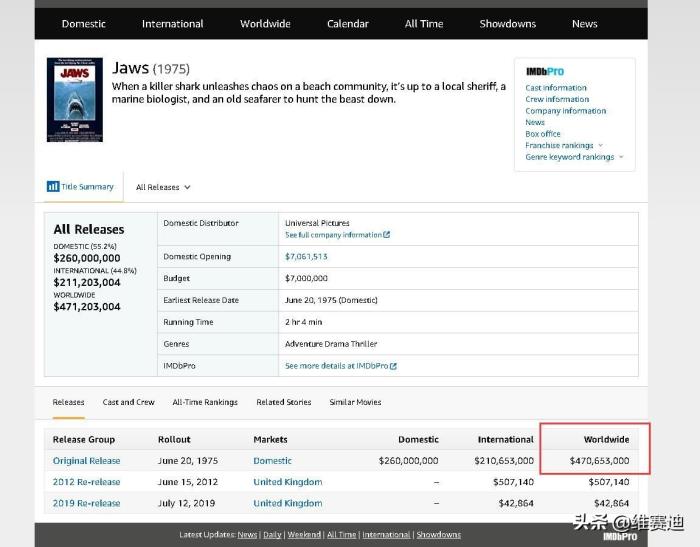Click the Title Summary chart icon

pos(53,186)
